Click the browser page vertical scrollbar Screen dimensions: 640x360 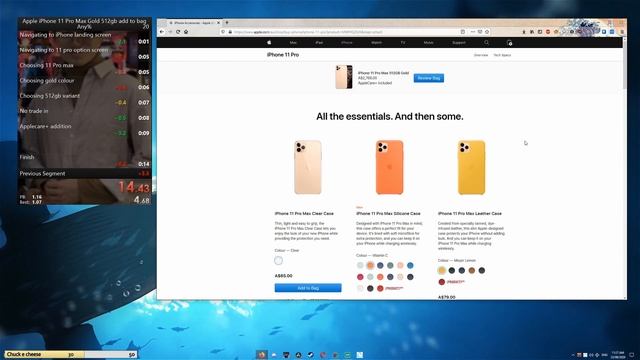pos(625,167)
